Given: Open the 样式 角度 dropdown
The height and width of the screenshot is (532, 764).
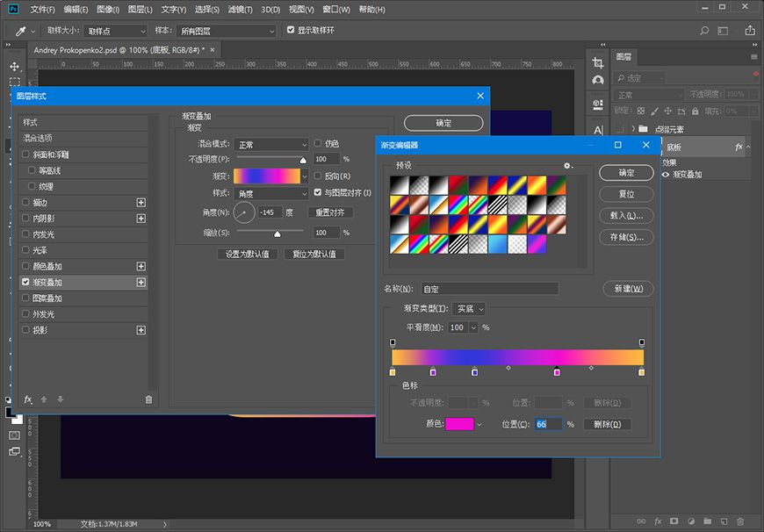Looking at the screenshot, I should pos(270,194).
